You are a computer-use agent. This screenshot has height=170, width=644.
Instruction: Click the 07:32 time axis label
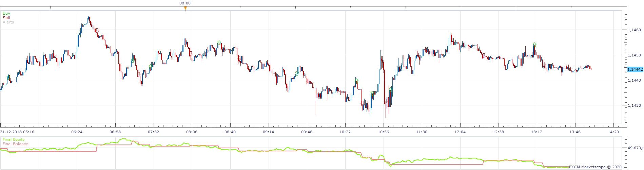(153, 132)
